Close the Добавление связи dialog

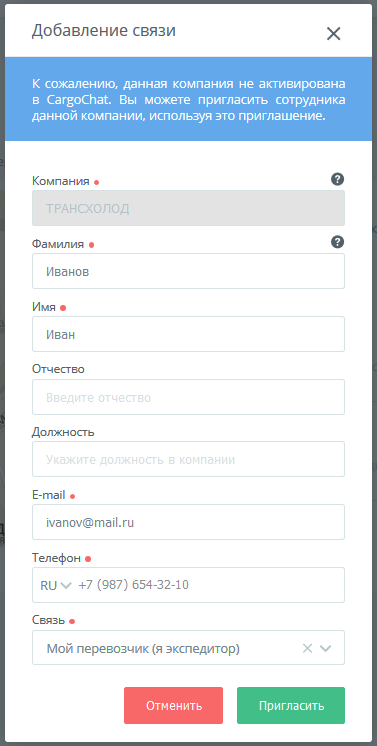[333, 34]
